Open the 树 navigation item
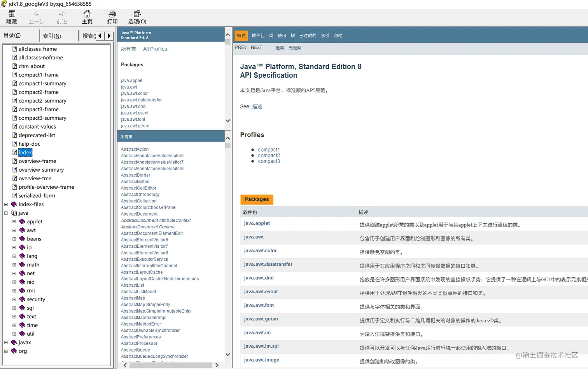 tap(292, 35)
